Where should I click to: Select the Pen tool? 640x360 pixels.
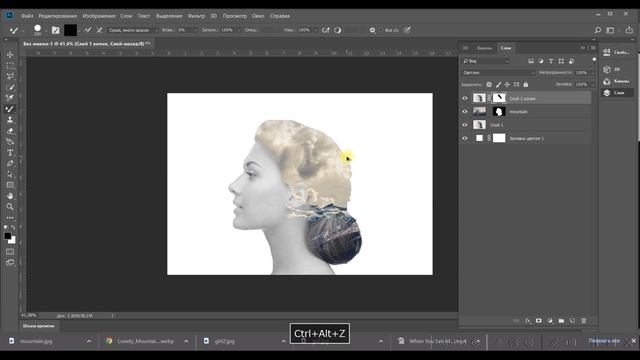tap(10, 164)
